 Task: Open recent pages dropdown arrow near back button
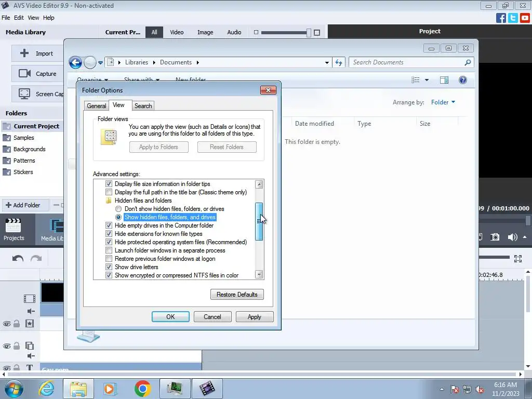point(100,63)
